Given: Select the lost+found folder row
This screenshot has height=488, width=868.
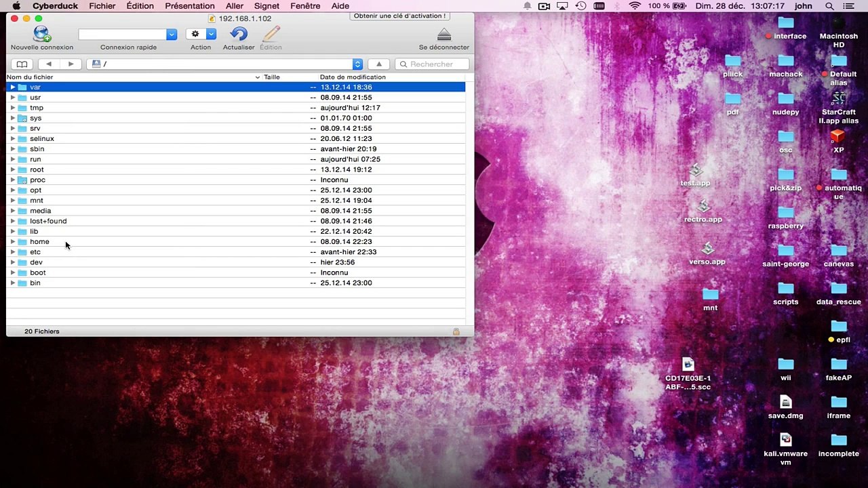Looking at the screenshot, I should 235,221.
